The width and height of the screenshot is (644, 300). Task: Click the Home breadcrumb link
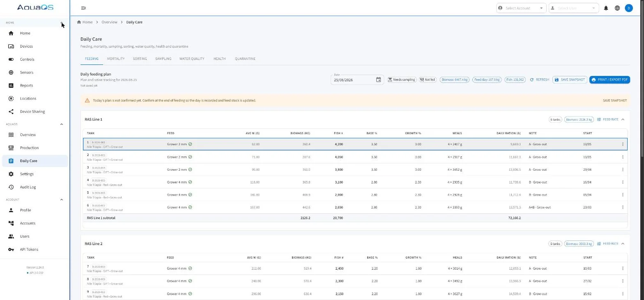(x=85, y=22)
